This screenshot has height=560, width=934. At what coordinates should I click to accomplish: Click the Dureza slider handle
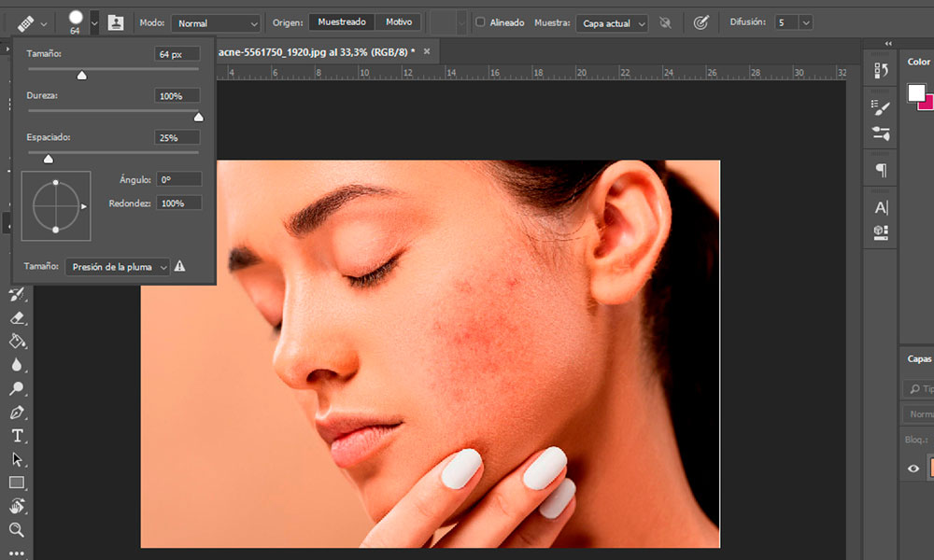pyautogui.click(x=197, y=117)
